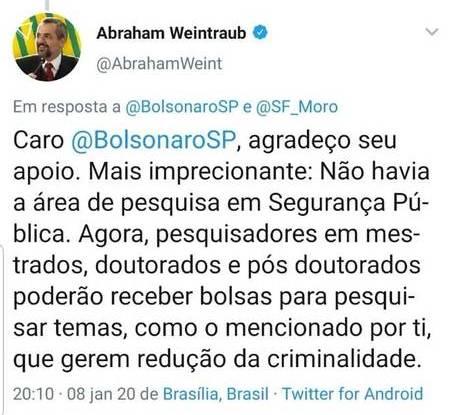Open the tweet options chevron menu
Image resolution: width=450 pixels, height=415 pixels.
pyautogui.click(x=432, y=32)
